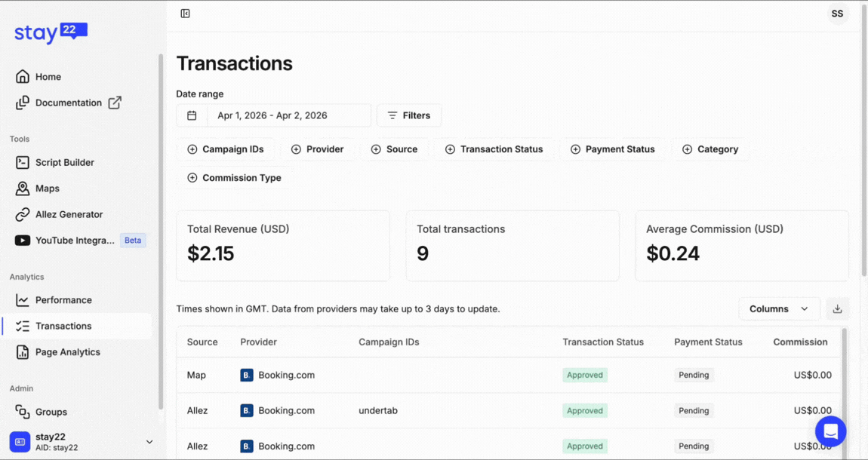Navigate to Page Analytics
868x460 pixels.
click(67, 352)
